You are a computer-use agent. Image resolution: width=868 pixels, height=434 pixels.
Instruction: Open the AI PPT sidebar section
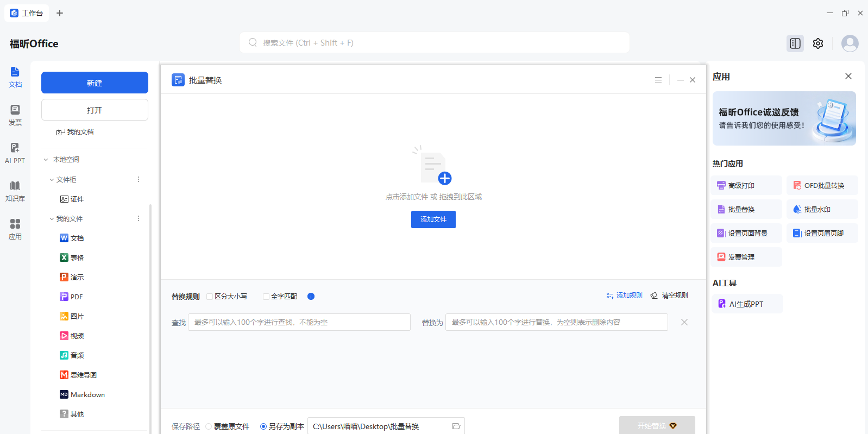coord(15,153)
